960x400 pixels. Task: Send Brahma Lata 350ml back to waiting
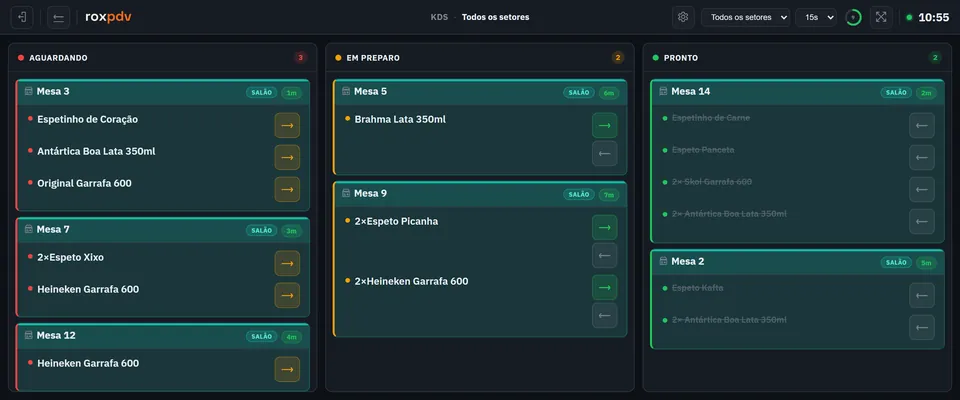pos(604,153)
